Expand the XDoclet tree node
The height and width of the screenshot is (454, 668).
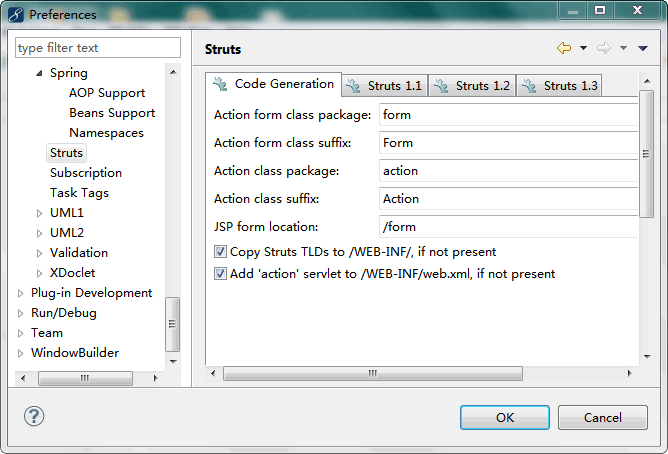pos(39,273)
